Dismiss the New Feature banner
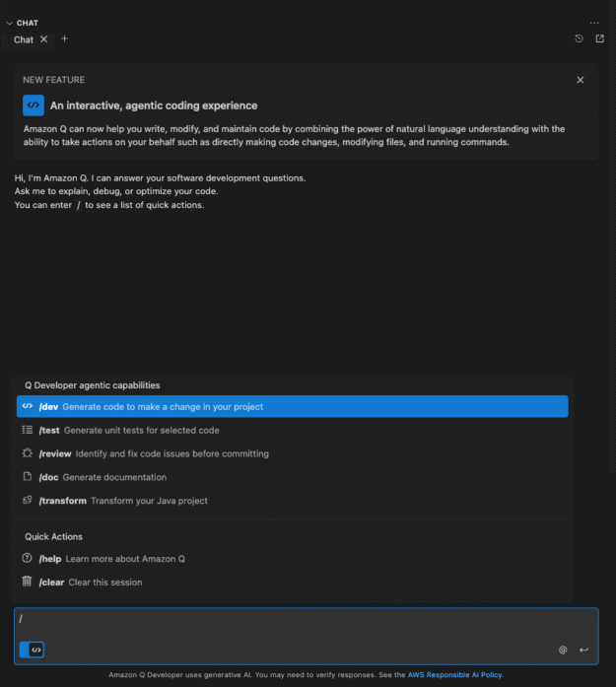 tap(581, 80)
